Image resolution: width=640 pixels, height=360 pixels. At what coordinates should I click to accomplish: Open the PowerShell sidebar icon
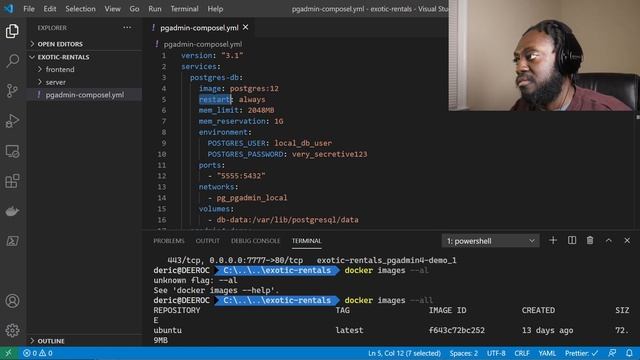tap(12, 241)
